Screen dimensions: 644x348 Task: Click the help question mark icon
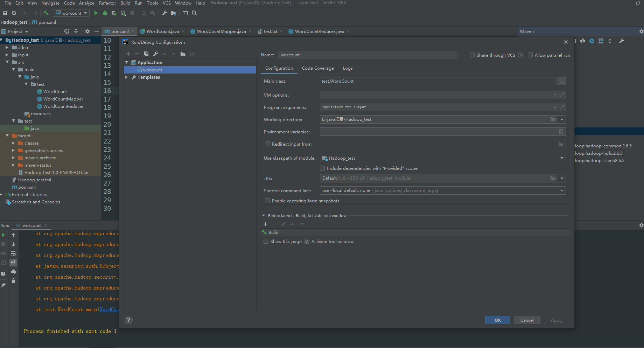tap(128, 320)
